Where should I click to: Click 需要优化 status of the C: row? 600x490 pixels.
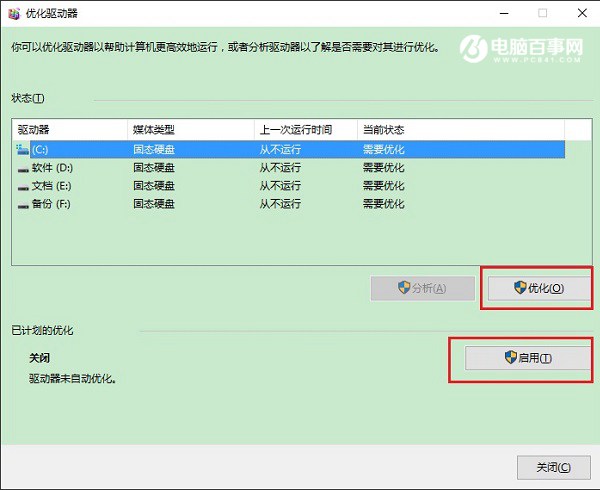[x=383, y=149]
